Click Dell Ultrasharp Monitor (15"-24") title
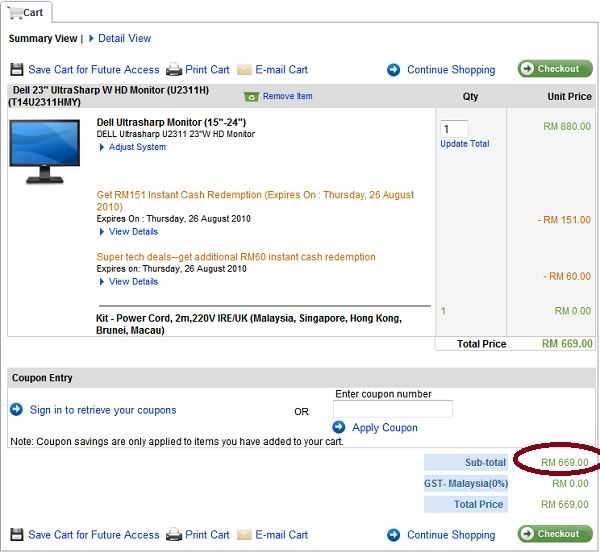 [171, 122]
